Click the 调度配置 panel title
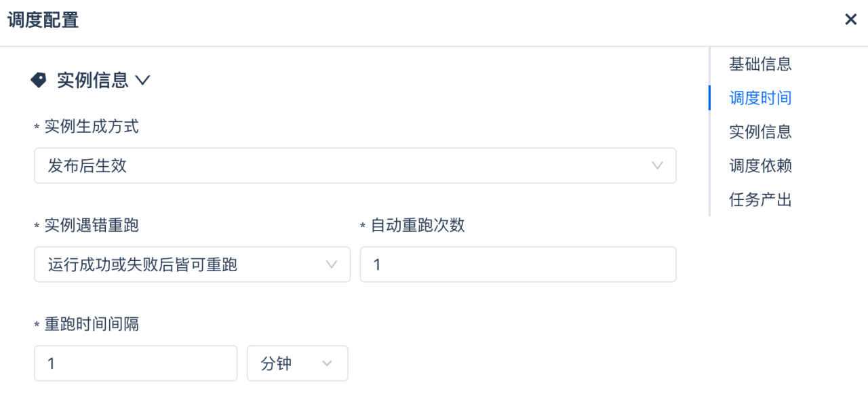868x400 pixels. click(x=43, y=20)
